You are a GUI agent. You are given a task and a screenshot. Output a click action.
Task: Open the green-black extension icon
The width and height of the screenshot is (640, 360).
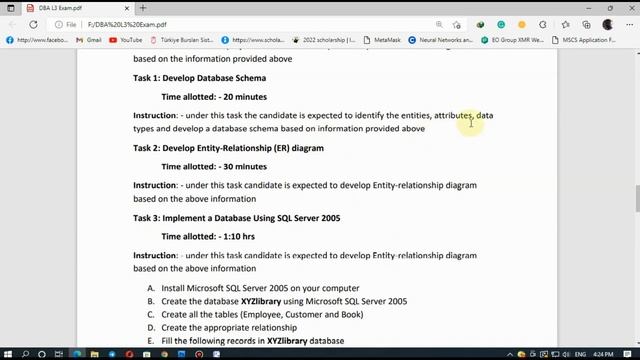(480, 24)
